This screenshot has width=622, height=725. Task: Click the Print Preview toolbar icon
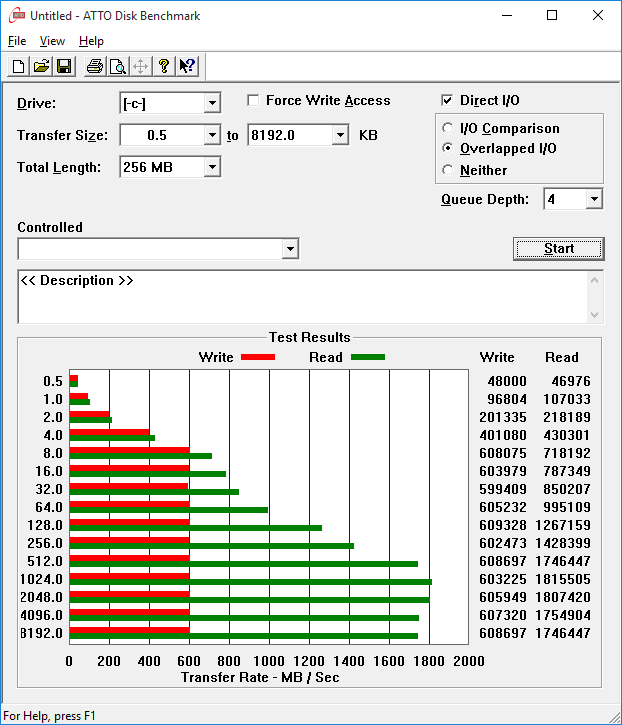117,66
